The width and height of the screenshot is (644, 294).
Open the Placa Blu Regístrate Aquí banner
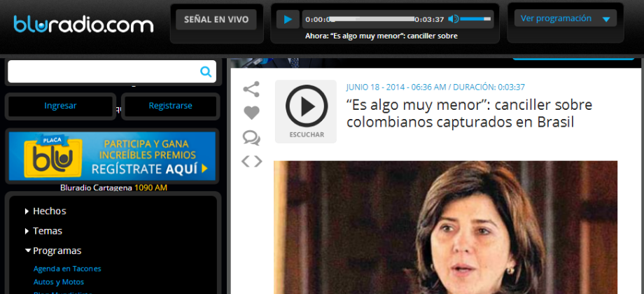tap(112, 156)
